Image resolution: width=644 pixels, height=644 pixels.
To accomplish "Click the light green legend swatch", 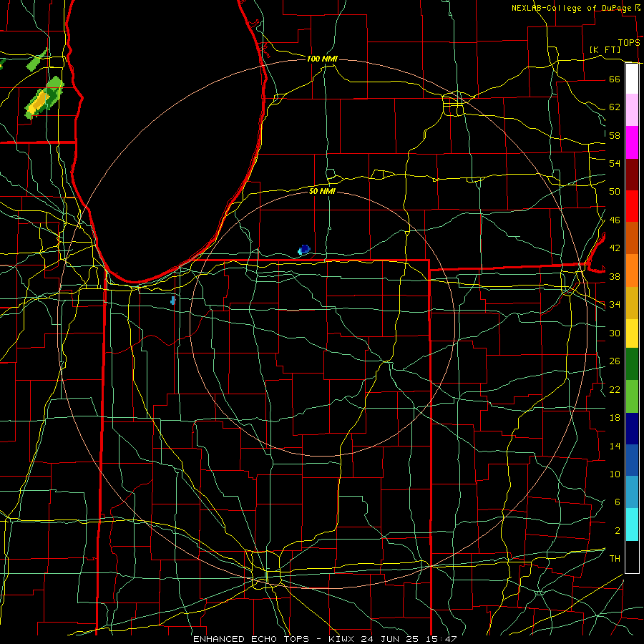I will pyautogui.click(x=632, y=396).
